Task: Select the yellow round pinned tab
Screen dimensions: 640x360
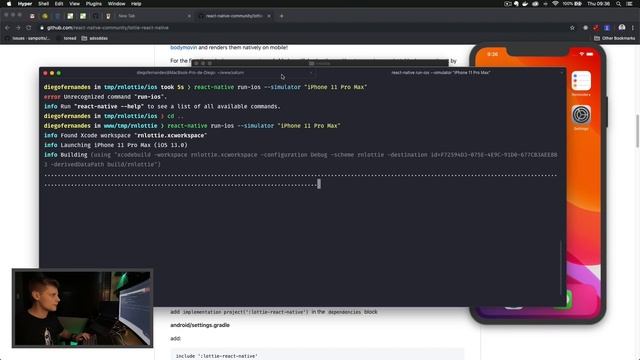Action: (x=45, y=16)
